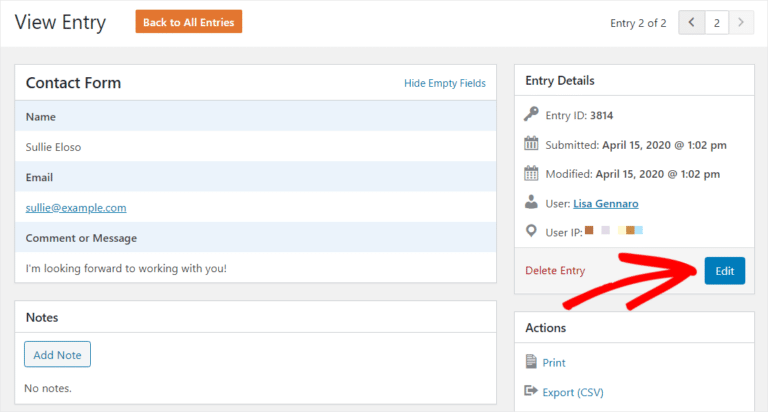Click the Actions panel heading

[x=546, y=328]
